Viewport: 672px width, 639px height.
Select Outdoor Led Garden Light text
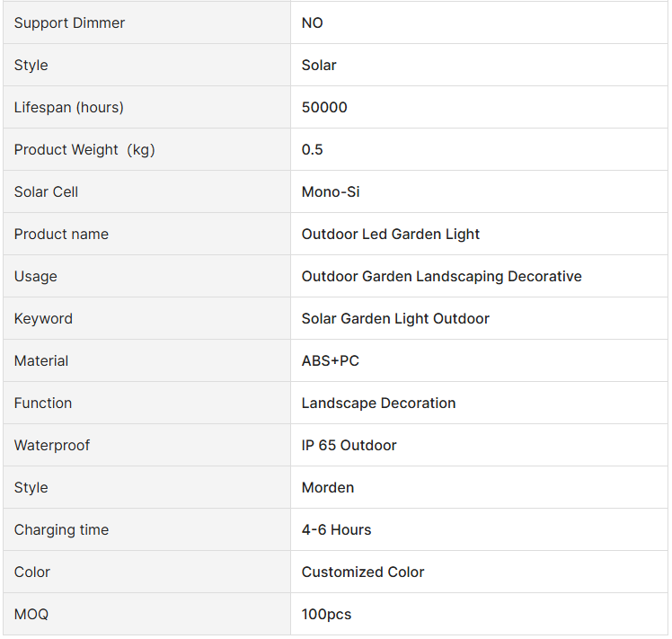coord(391,235)
